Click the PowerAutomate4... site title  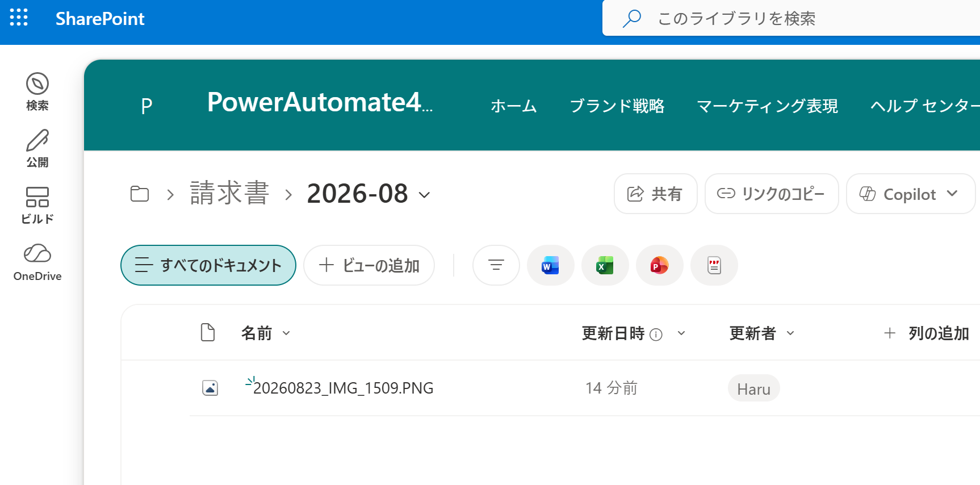(320, 103)
